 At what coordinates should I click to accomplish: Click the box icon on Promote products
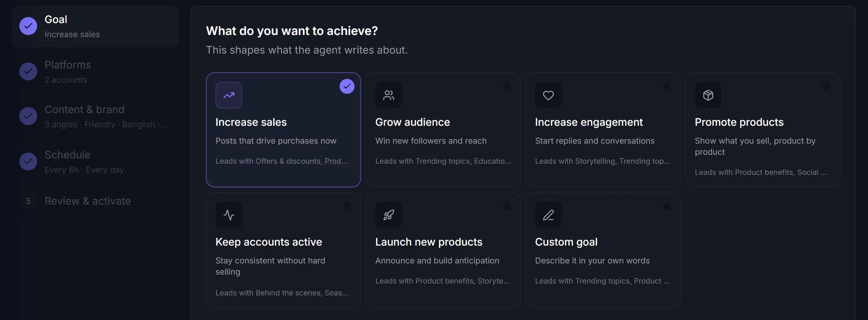(x=708, y=95)
